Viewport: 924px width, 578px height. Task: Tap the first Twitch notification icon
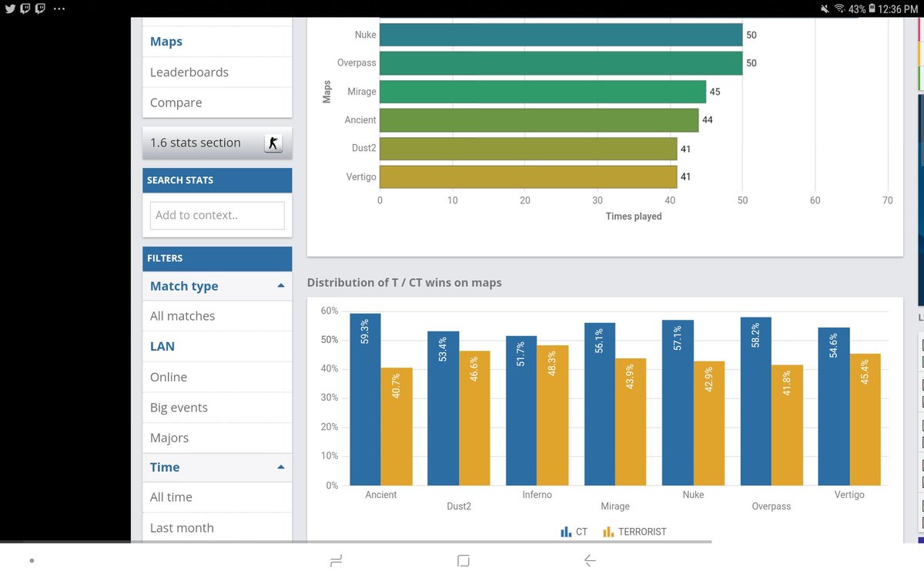25,8
